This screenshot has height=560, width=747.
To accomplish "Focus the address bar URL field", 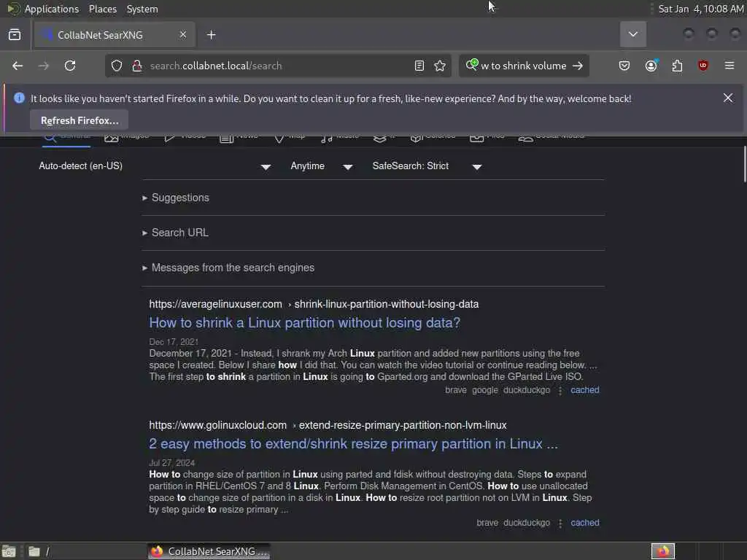I will (276, 66).
